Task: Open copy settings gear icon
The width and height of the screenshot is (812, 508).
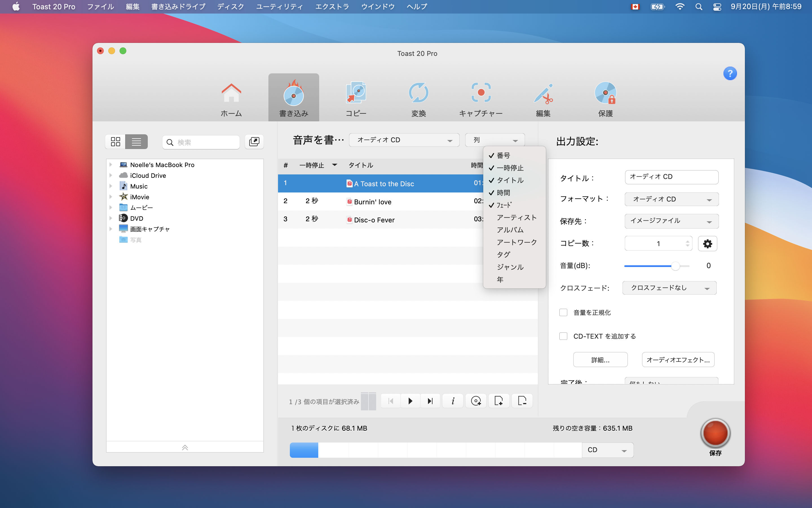Action: point(707,244)
